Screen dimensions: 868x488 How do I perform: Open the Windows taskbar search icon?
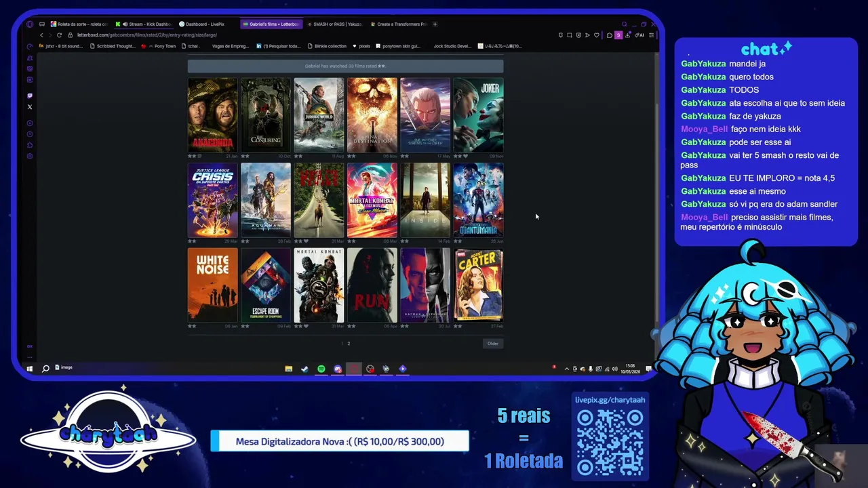pyautogui.click(x=45, y=369)
